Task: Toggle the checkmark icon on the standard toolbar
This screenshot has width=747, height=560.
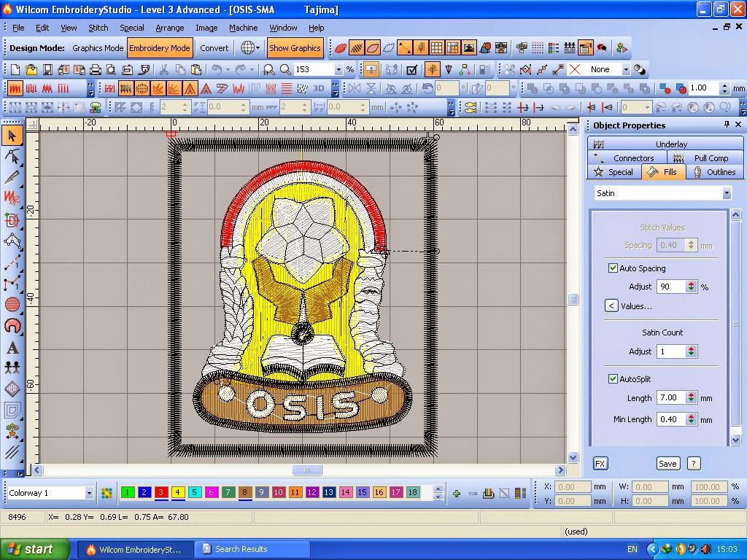Action: pyautogui.click(x=411, y=69)
